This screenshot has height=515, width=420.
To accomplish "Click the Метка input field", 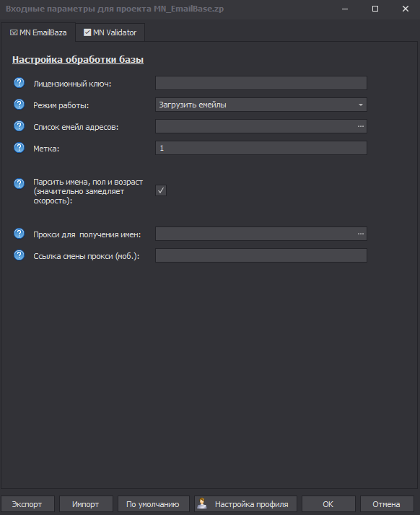I will click(261, 148).
